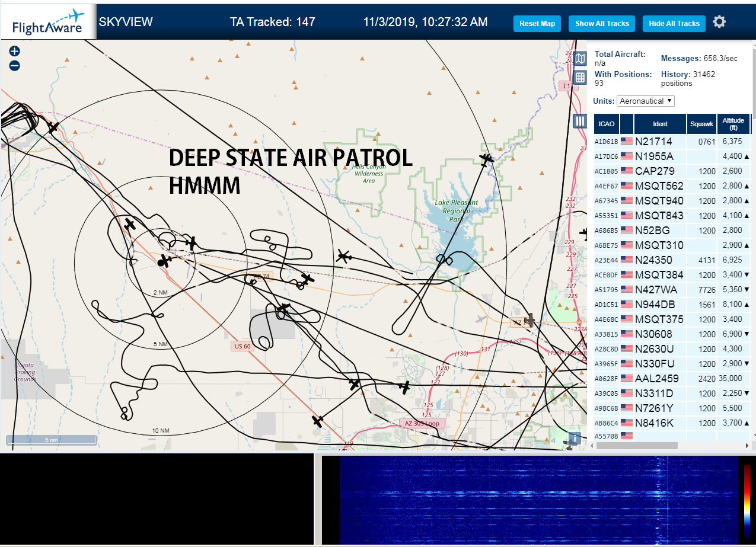The height and width of the screenshot is (547, 756).
Task: Select N3311D in the aircraft list
Action: pyautogui.click(x=672, y=394)
